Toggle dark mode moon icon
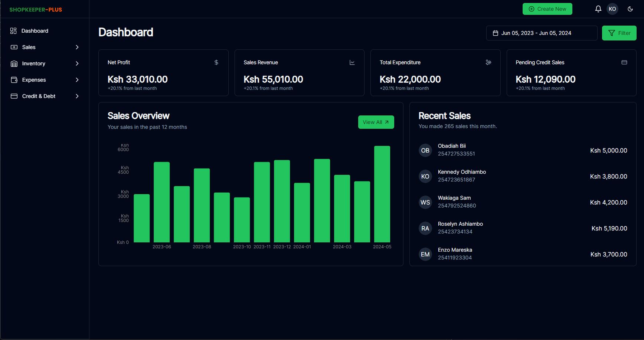This screenshot has height=340, width=644. [x=630, y=9]
